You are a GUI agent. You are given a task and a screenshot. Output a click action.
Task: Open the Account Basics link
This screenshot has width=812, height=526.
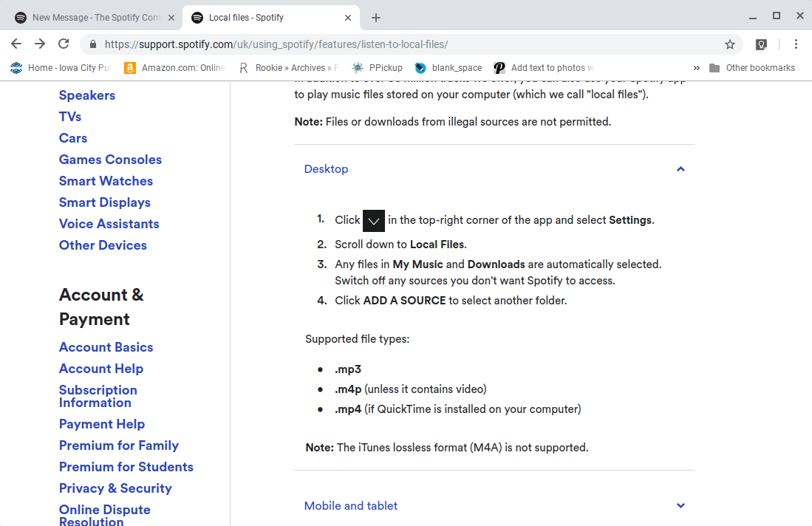click(106, 347)
